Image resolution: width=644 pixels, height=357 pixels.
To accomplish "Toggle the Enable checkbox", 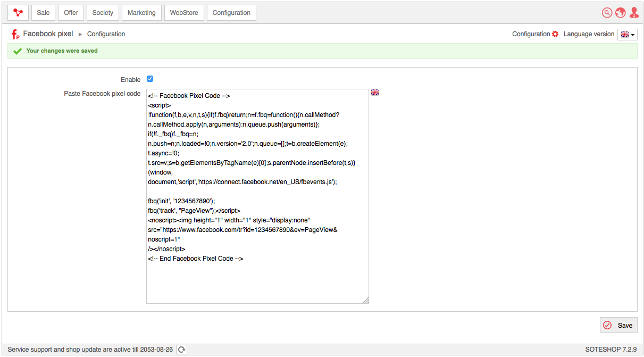I will click(x=150, y=79).
